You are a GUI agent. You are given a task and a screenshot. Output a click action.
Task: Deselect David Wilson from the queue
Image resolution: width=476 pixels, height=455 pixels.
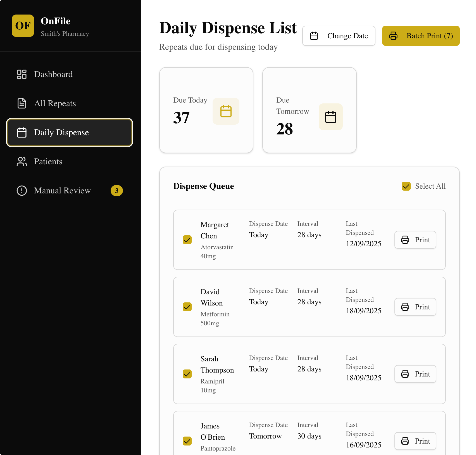pos(187,307)
